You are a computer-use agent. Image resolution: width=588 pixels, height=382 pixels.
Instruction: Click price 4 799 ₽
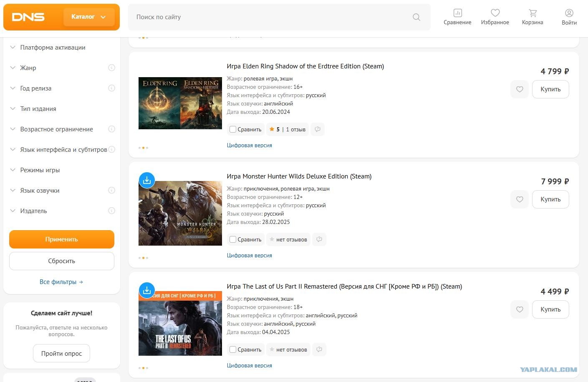[555, 71]
